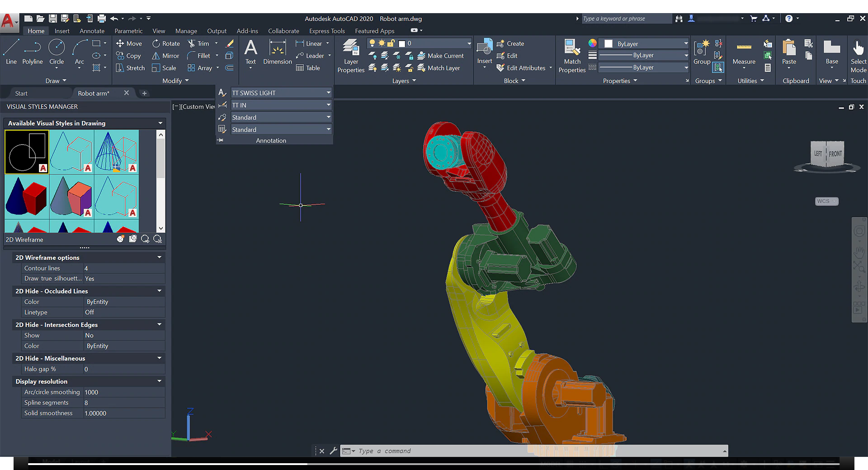Open the layer 0 dropdown list
Screen dimensions: 868x470
(469, 43)
